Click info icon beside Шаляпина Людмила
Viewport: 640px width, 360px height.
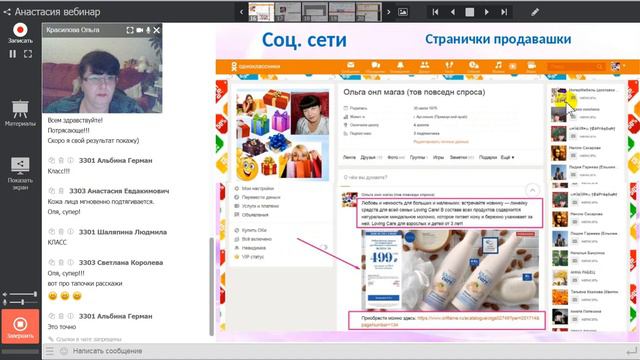click(70, 232)
